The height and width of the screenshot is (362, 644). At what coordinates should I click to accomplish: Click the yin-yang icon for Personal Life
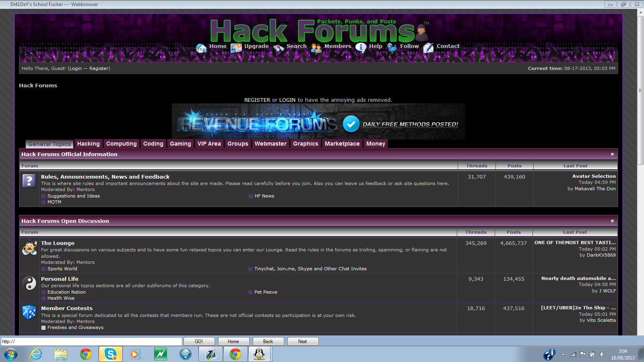(29, 283)
